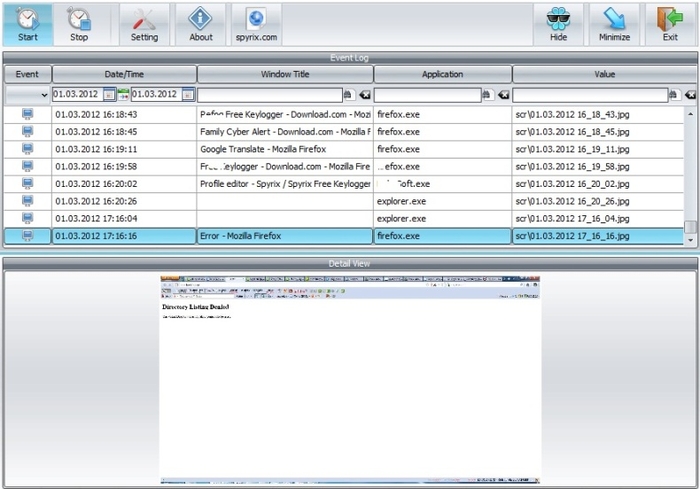Click value scr\01.03.2012 16_19_11.jpg
Image resolution: width=700 pixels, height=489 pixels.
click(x=572, y=149)
